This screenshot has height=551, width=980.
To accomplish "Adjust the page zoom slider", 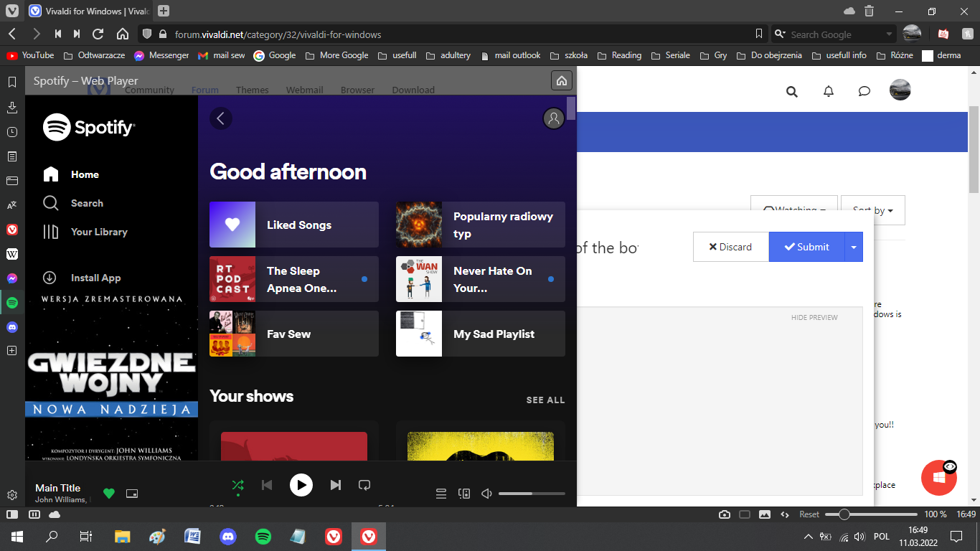I will tap(871, 514).
